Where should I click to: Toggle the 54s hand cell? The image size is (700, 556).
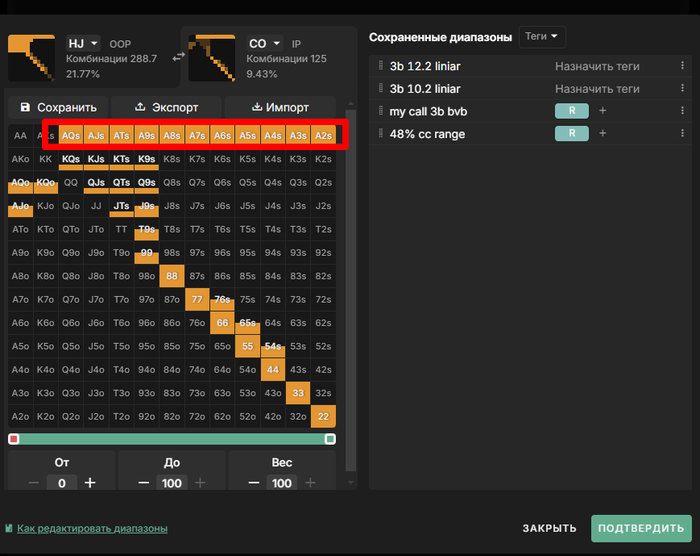pos(273,346)
